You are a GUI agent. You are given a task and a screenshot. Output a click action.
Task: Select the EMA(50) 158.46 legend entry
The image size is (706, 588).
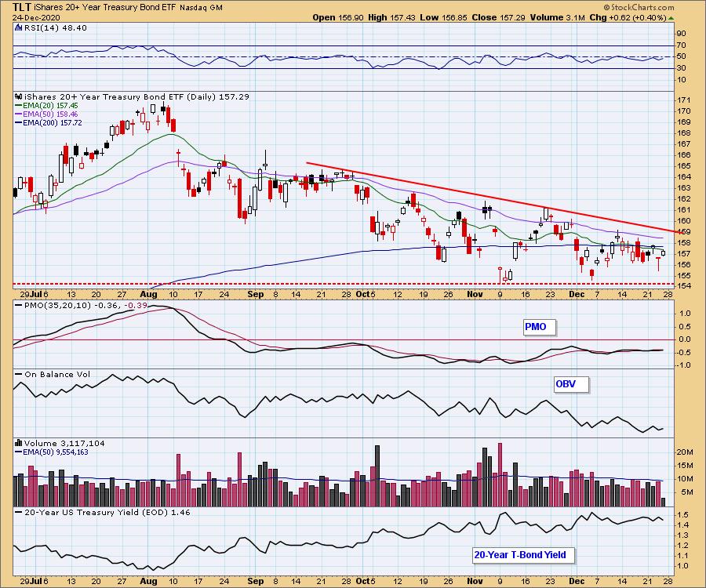click(x=46, y=114)
